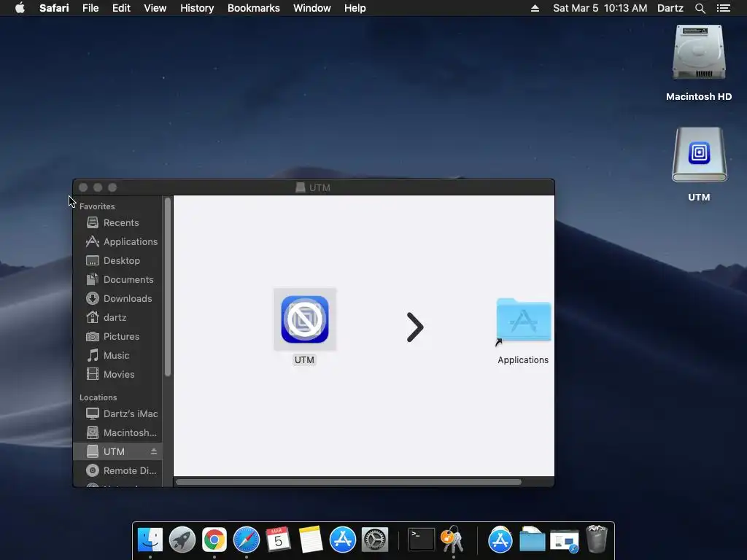Select Remote Disc in sidebar Locations

coord(117,470)
